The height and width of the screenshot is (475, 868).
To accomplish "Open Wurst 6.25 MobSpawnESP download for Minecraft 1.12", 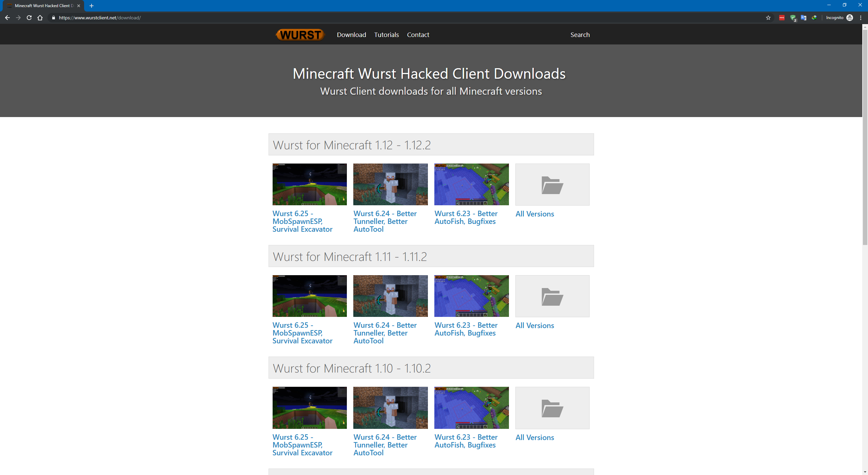I will pyautogui.click(x=302, y=221).
